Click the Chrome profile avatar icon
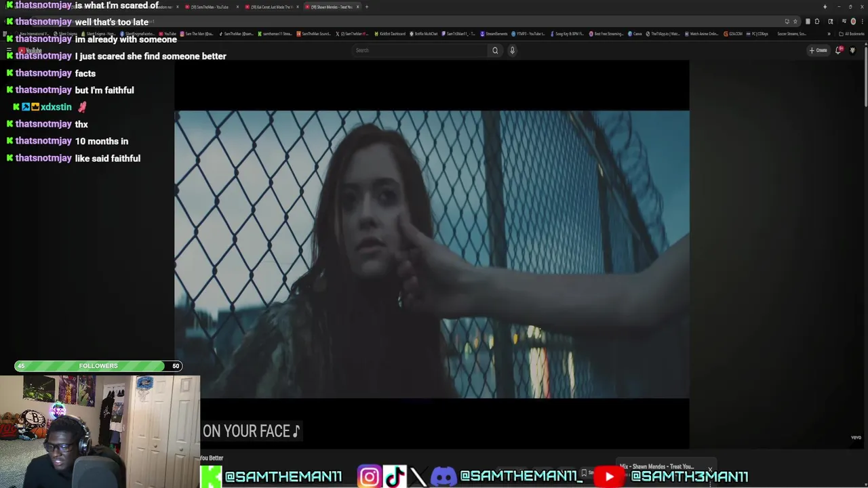The height and width of the screenshot is (488, 868). pos(853,22)
